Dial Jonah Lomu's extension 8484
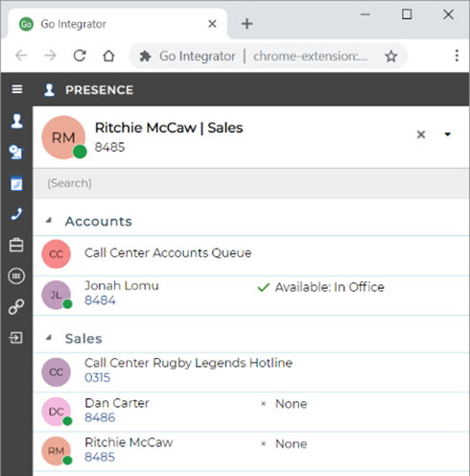Viewport: 470px width, 476px height. click(x=100, y=300)
